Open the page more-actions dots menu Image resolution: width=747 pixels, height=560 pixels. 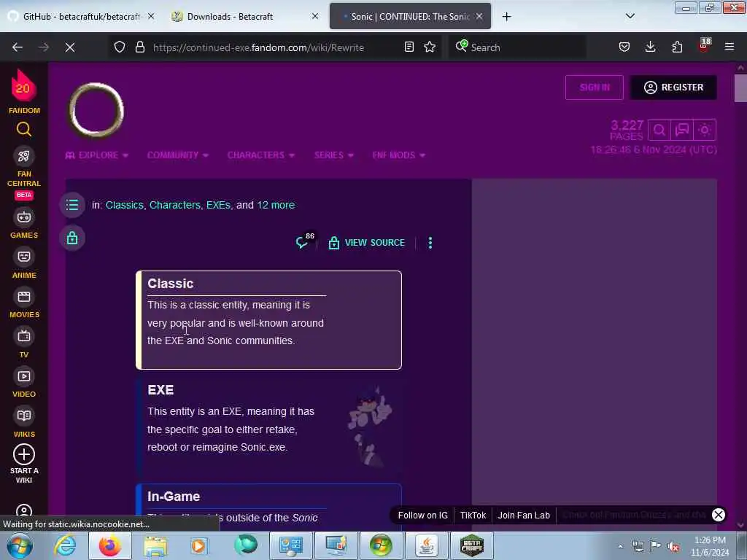pyautogui.click(x=430, y=243)
